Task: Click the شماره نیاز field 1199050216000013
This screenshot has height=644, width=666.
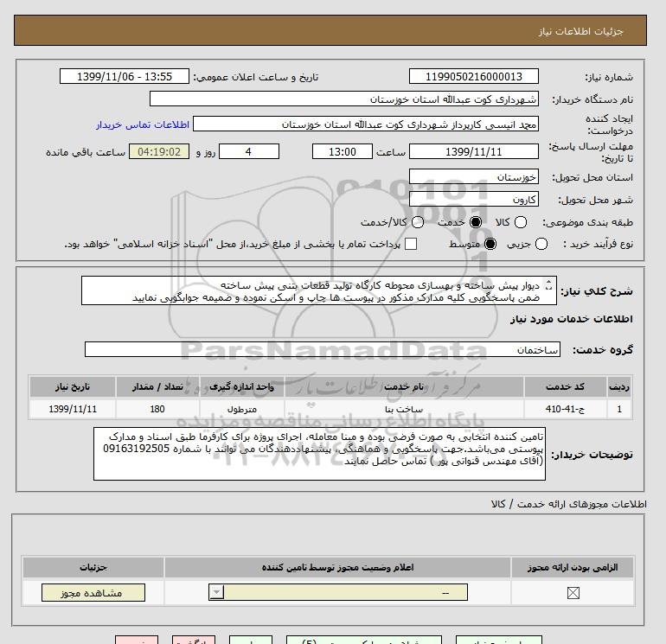Action: [x=474, y=77]
